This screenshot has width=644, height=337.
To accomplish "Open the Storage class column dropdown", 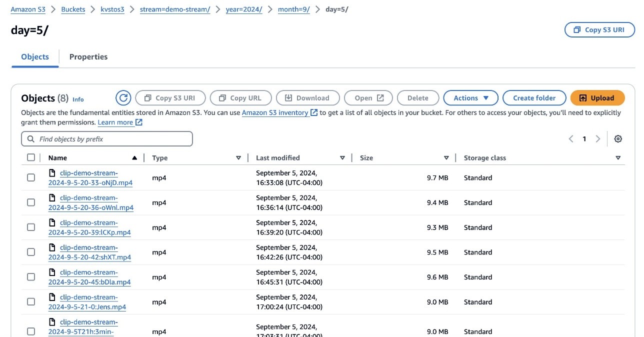I will [x=618, y=158].
